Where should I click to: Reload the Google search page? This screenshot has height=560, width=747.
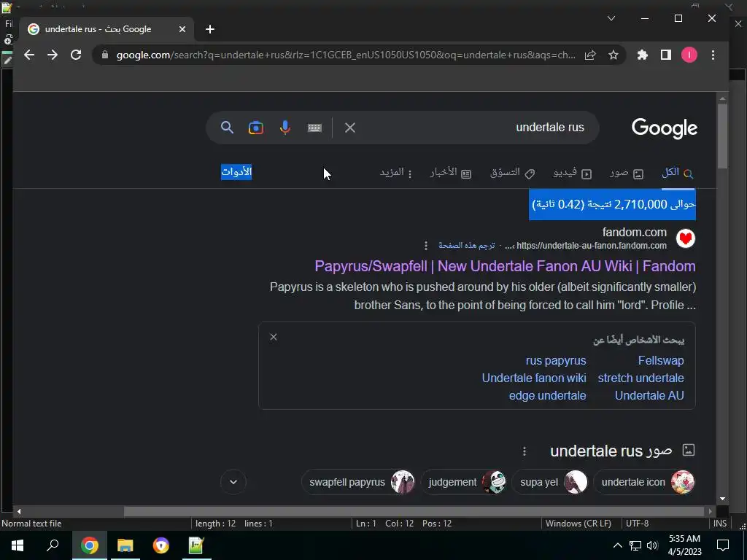coord(76,55)
